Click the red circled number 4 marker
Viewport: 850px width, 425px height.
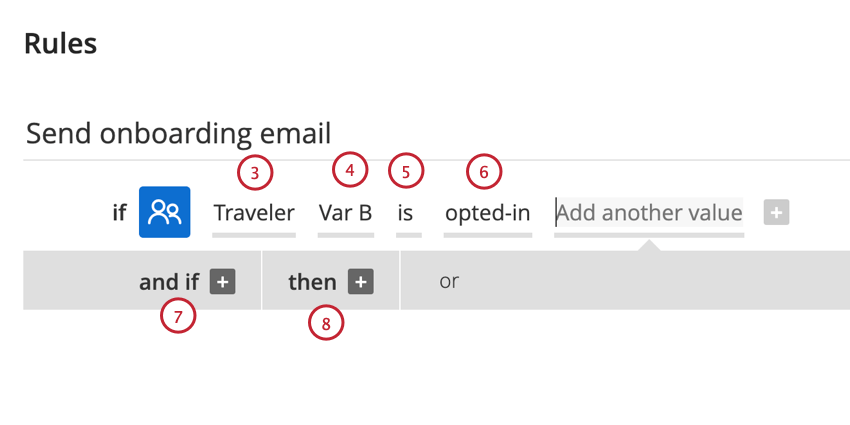[x=350, y=170]
